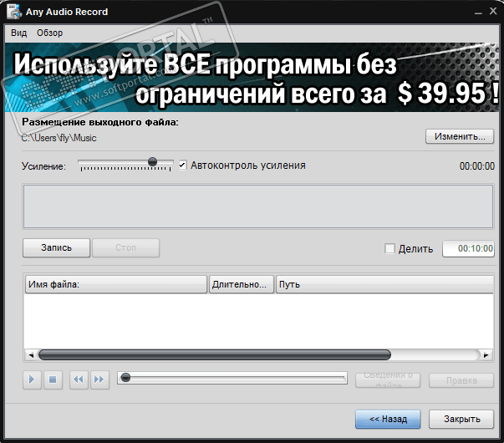Start recording with the Запись button
This screenshot has width=504, height=443.
pos(56,247)
